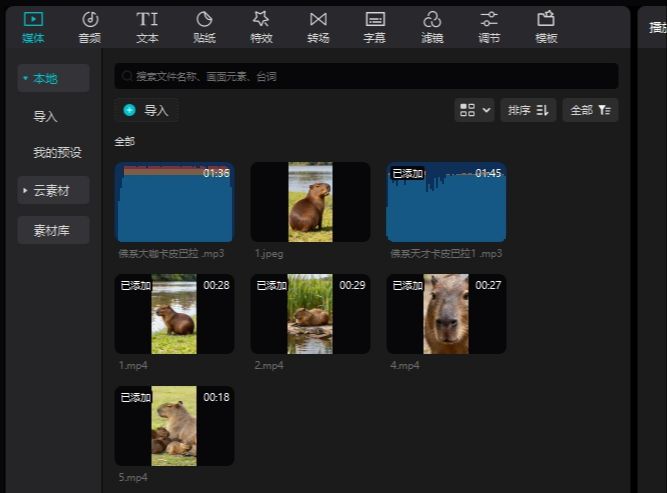
Task: Select the 4.mp4 capybara face thumbnail
Action: point(446,314)
